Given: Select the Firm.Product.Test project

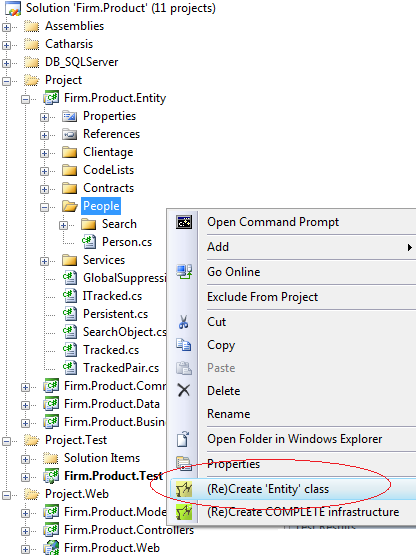Looking at the screenshot, I should pyautogui.click(x=113, y=476).
